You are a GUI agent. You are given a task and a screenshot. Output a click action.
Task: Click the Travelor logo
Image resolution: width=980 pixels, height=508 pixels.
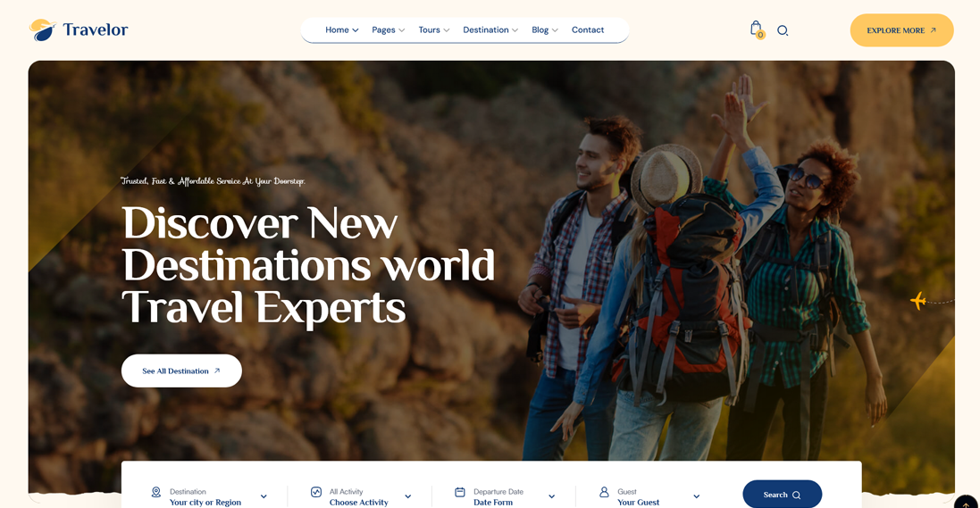pyautogui.click(x=78, y=30)
